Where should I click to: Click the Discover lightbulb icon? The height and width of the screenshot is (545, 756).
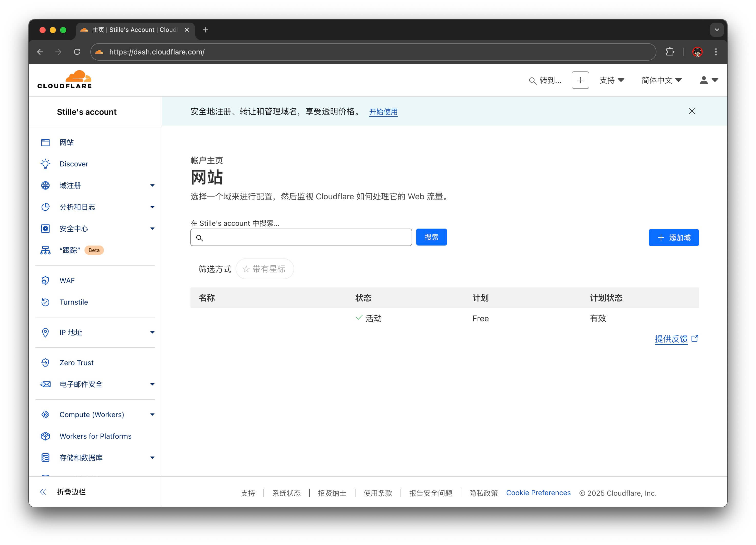click(x=45, y=164)
